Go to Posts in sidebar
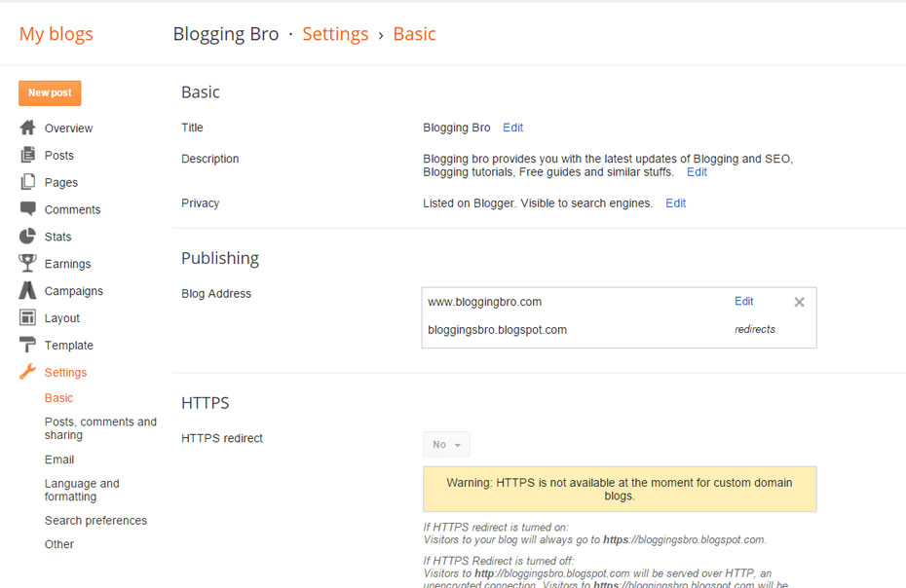Image resolution: width=906 pixels, height=588 pixels. (58, 156)
